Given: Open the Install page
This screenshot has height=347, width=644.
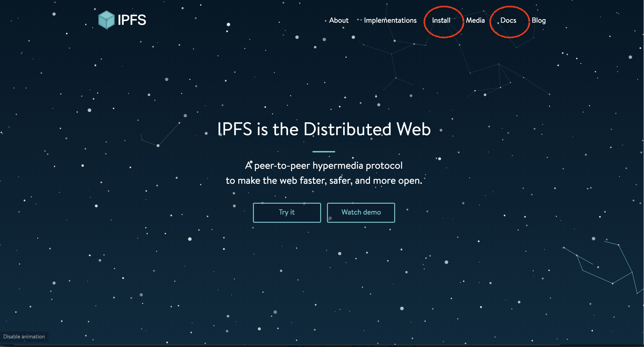Looking at the screenshot, I should (441, 20).
